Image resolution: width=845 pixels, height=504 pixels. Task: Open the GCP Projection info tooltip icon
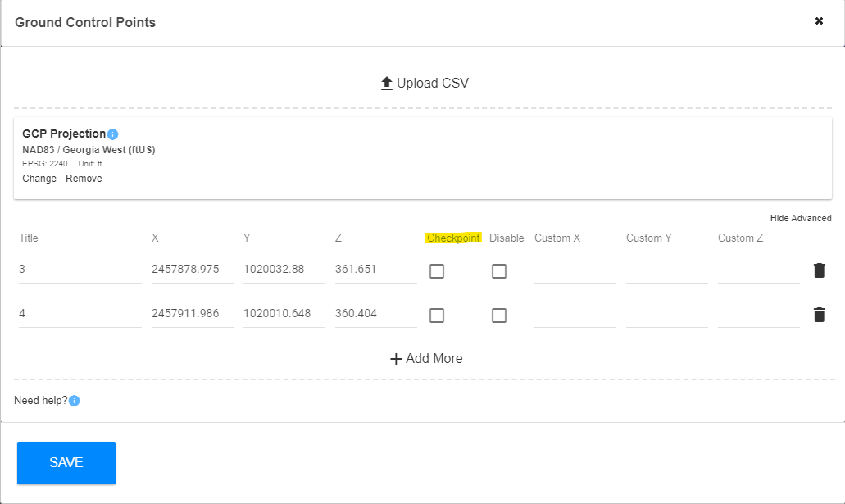pyautogui.click(x=112, y=133)
